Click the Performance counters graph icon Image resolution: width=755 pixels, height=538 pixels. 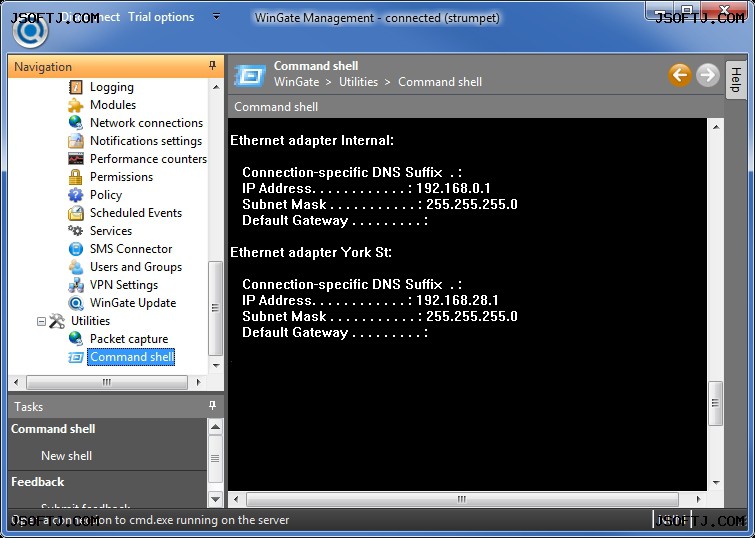point(76,159)
